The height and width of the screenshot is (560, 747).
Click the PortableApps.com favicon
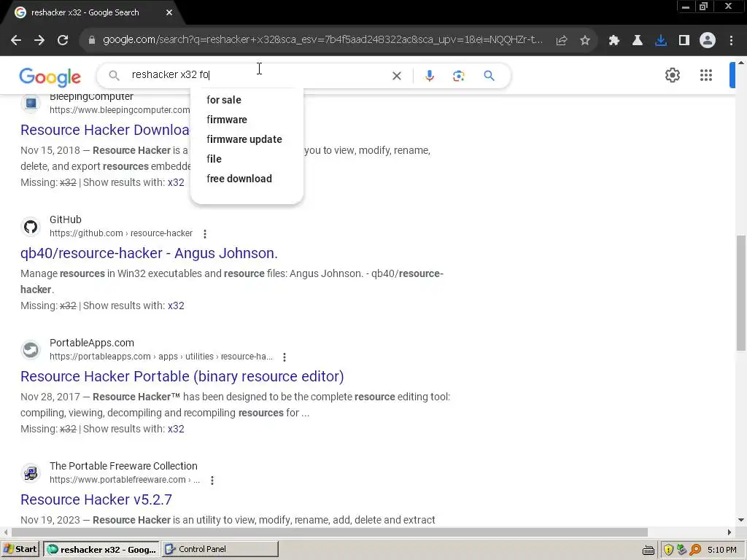[31, 350]
